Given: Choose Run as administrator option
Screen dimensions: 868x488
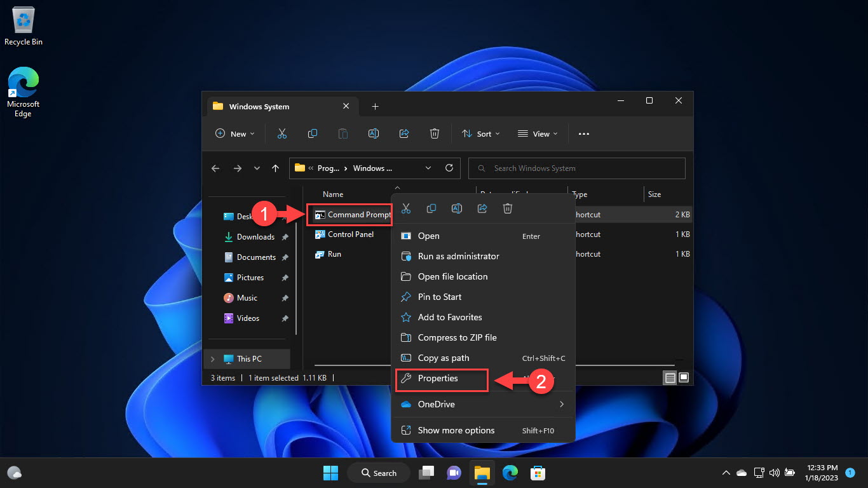Looking at the screenshot, I should pos(458,256).
